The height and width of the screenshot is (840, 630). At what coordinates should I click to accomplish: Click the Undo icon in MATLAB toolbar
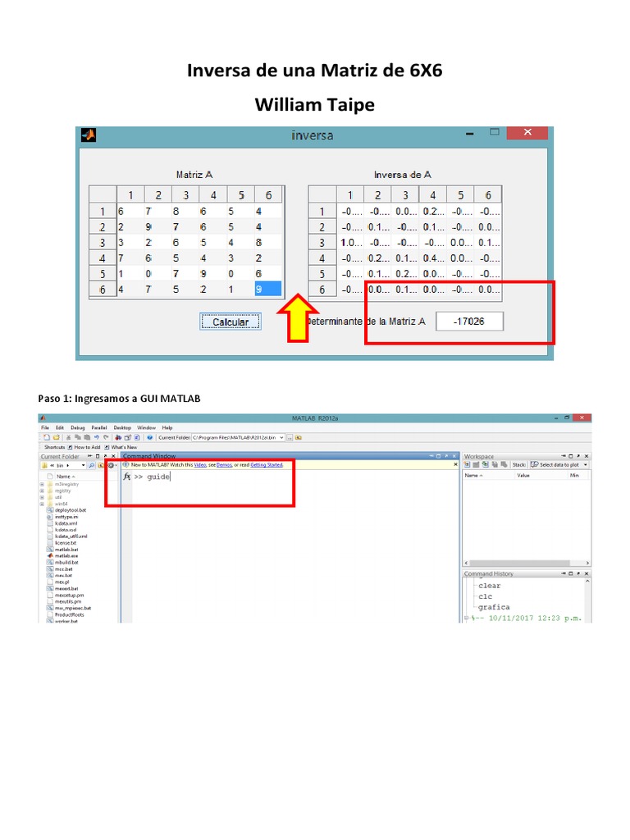click(x=97, y=438)
